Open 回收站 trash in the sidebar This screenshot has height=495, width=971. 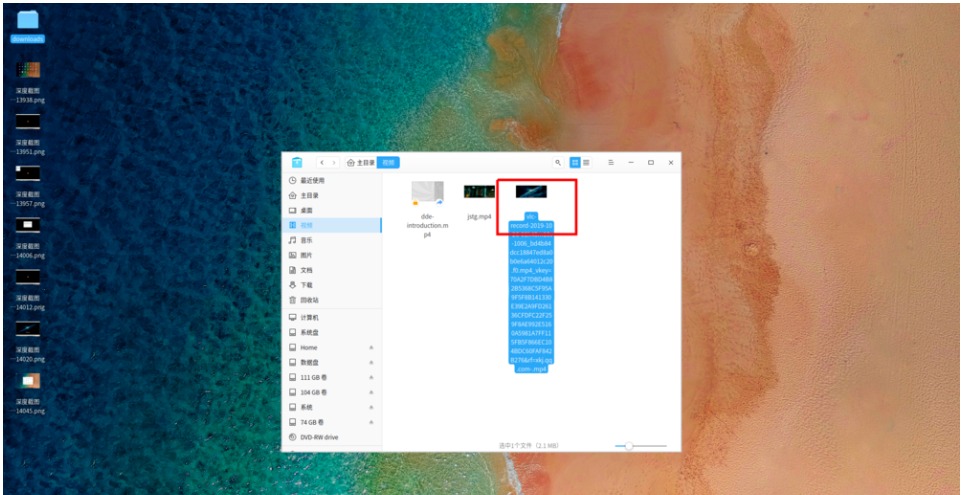pyautogui.click(x=332, y=300)
